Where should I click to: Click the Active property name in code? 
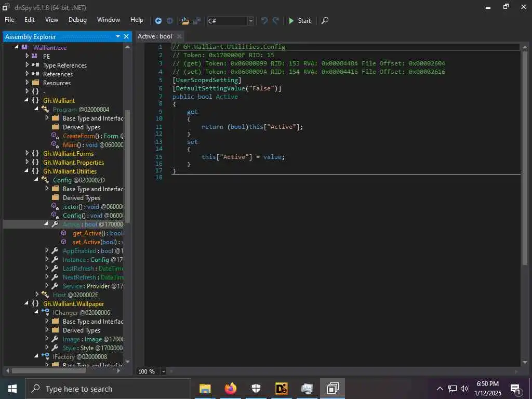tap(227, 96)
